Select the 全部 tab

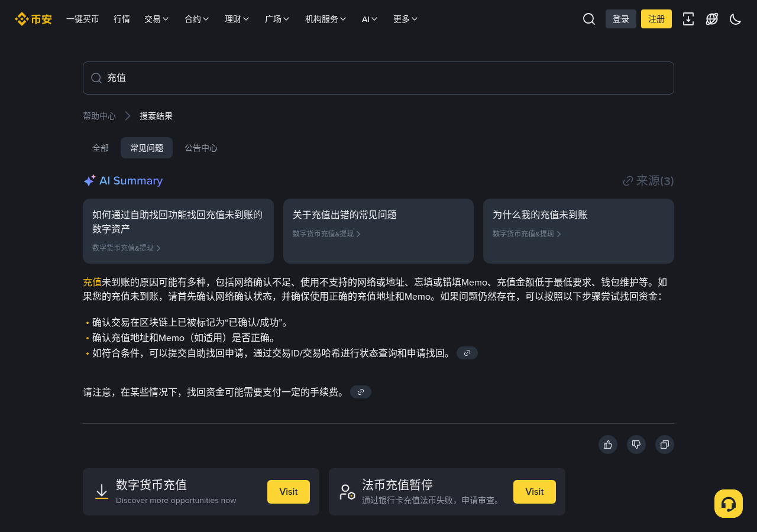click(x=101, y=148)
